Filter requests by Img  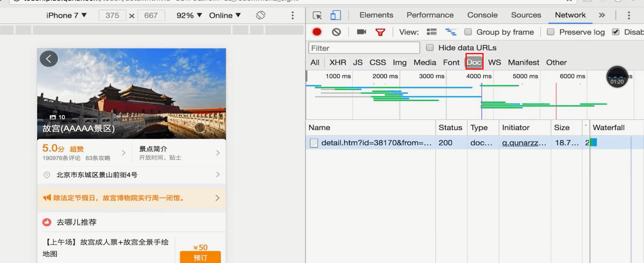click(x=400, y=62)
